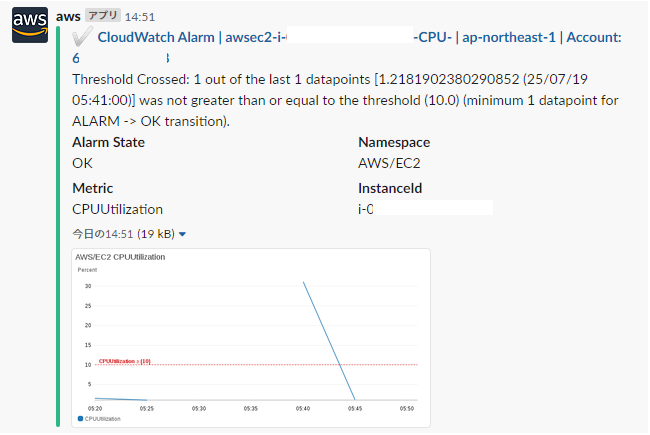
Task: Click the 14:51 message timestamp
Action: (x=139, y=17)
